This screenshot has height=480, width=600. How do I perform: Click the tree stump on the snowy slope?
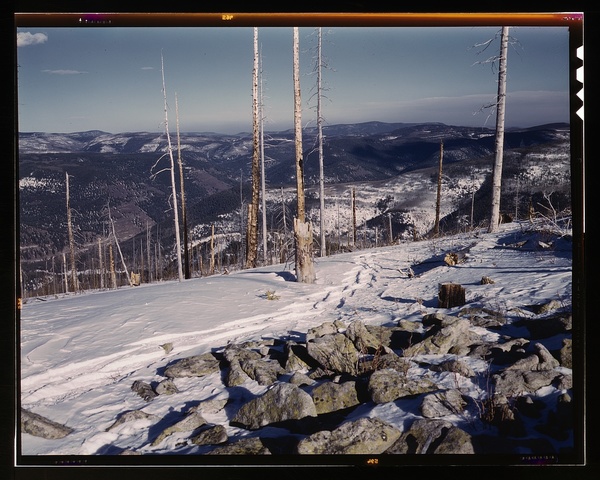coord(451,295)
